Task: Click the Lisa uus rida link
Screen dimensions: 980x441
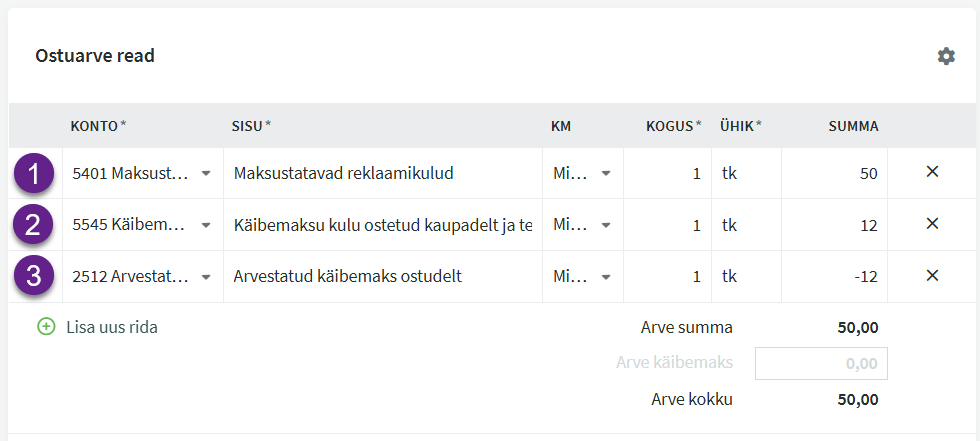Action: click(x=111, y=327)
